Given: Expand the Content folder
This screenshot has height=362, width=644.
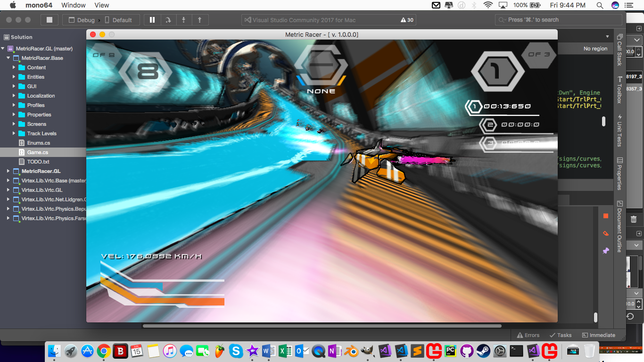Looking at the screenshot, I should [14, 67].
